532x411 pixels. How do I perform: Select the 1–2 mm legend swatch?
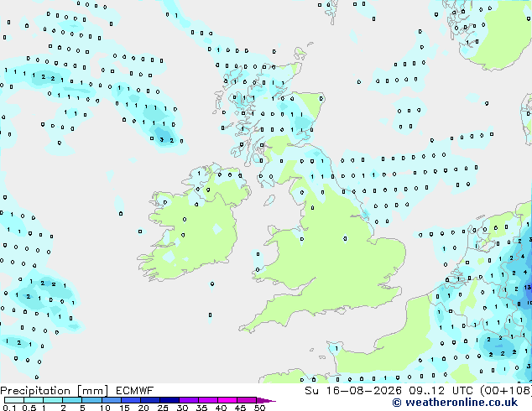pyautogui.click(x=53, y=400)
